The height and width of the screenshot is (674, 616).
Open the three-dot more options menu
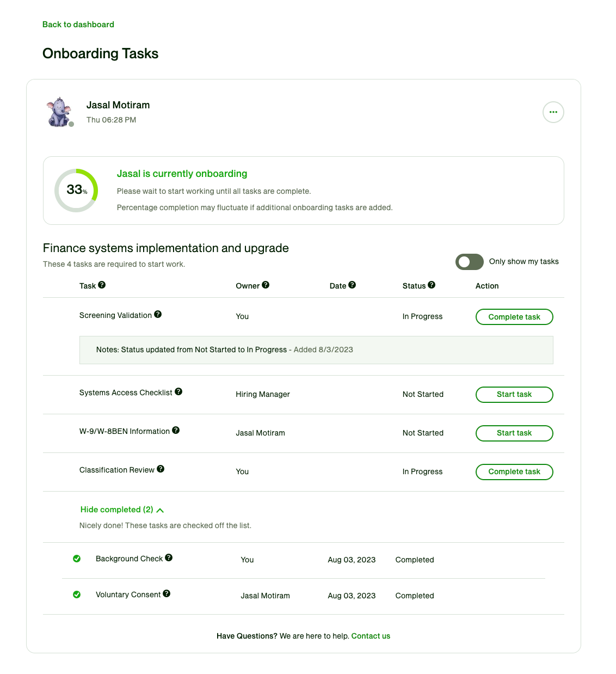click(553, 112)
